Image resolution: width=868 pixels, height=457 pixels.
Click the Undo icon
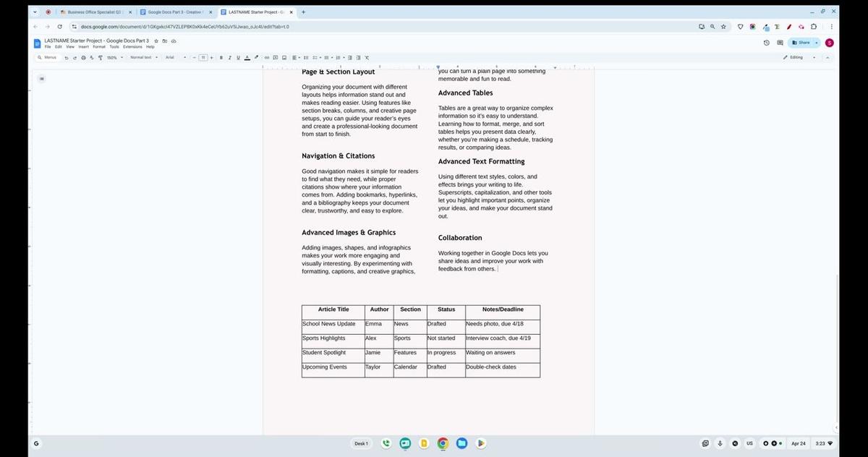click(x=67, y=57)
